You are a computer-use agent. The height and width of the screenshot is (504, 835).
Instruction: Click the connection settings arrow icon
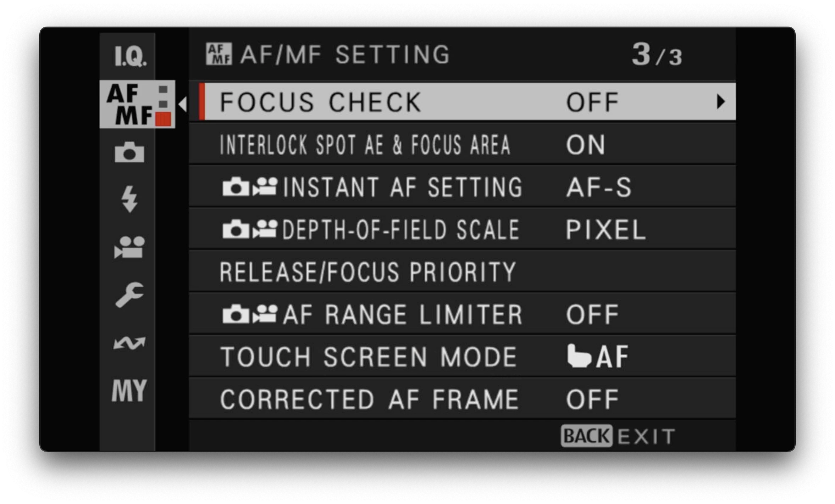130,342
